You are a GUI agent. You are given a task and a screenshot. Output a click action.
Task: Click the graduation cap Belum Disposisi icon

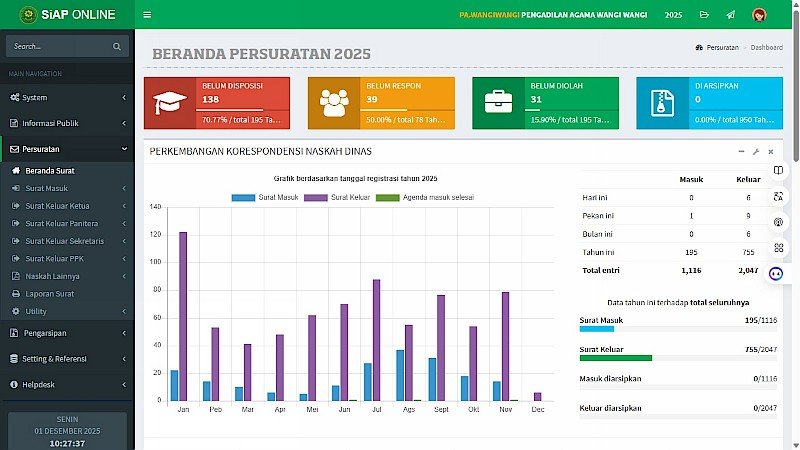pos(169,103)
